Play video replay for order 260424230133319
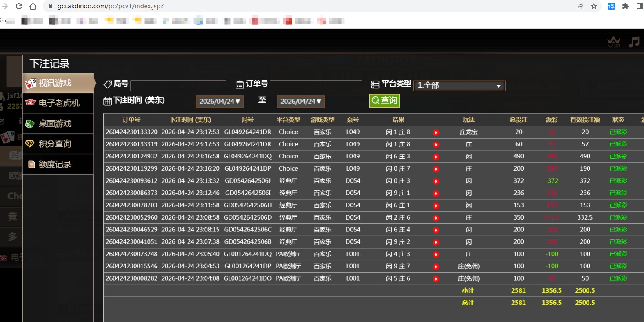Image resolution: width=644 pixels, height=322 pixels. [x=436, y=145]
